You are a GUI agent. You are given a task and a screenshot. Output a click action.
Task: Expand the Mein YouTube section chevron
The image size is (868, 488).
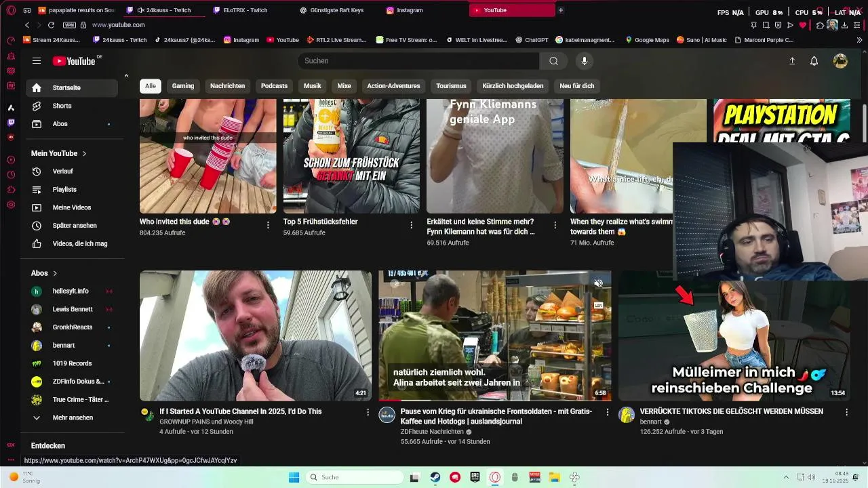click(x=85, y=154)
